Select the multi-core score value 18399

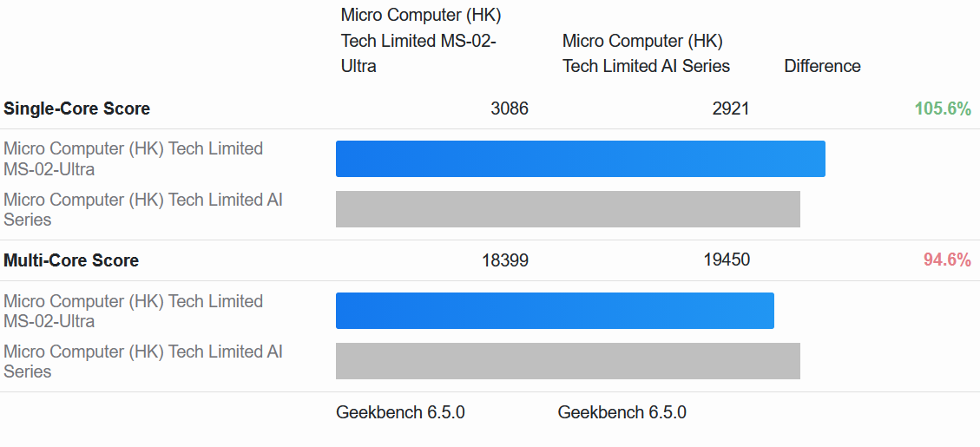pos(504,260)
